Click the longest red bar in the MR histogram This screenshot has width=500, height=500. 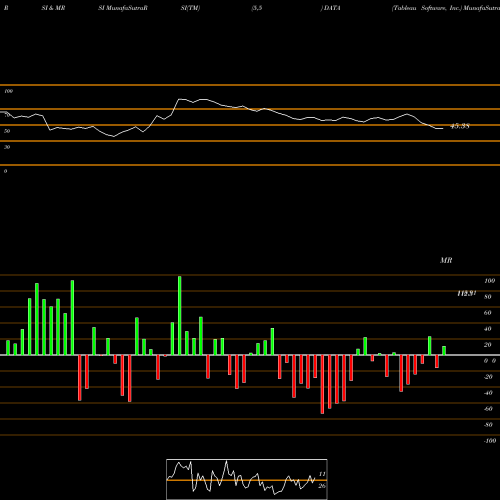tap(322, 384)
